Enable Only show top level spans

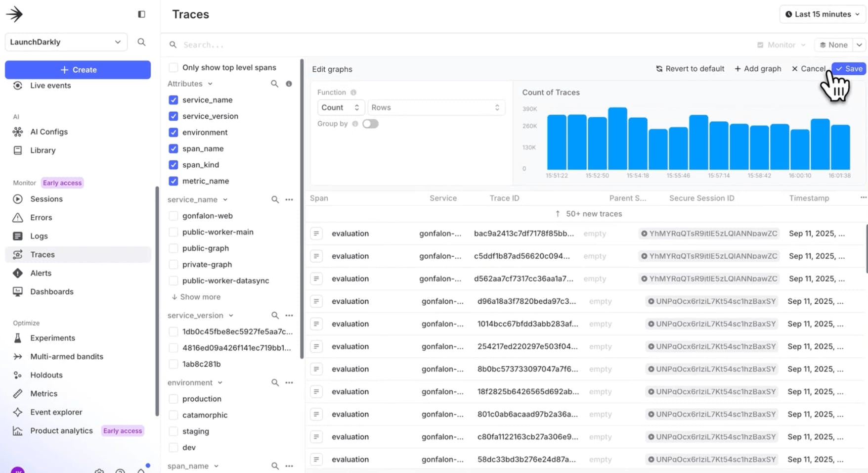(x=174, y=67)
